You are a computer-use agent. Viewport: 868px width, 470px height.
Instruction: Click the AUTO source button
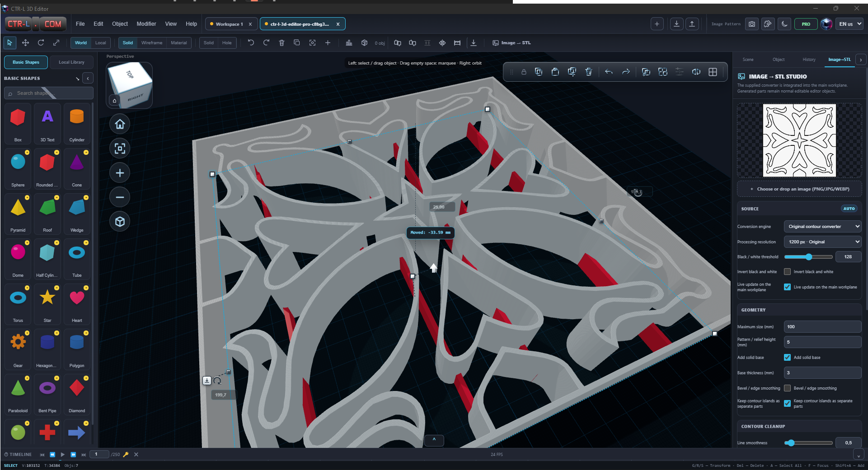pyautogui.click(x=849, y=209)
